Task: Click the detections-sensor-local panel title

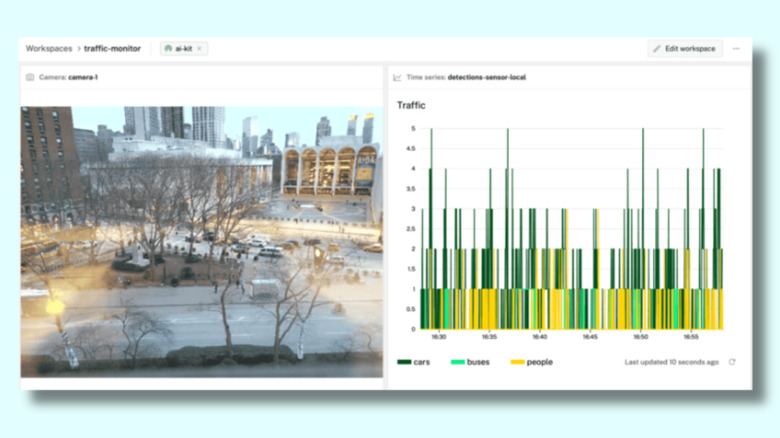Action: [486, 77]
